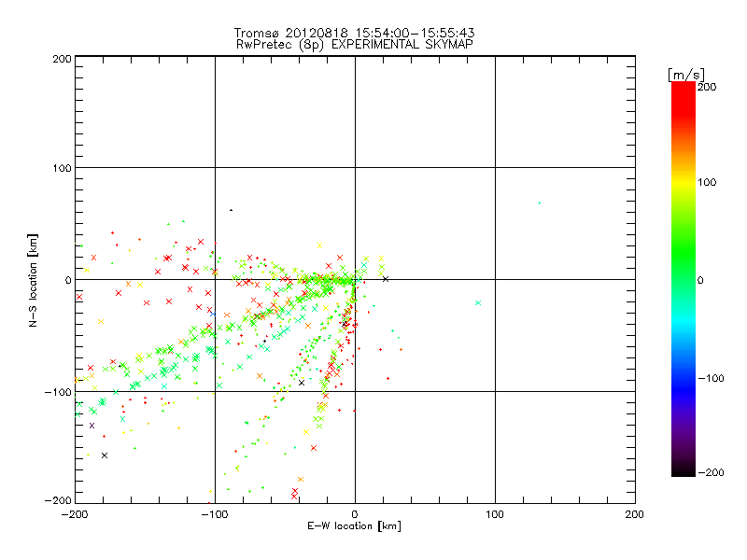Click the y-axis tick label '-100'
This screenshot has height=560, width=747.
pyautogui.click(x=58, y=392)
